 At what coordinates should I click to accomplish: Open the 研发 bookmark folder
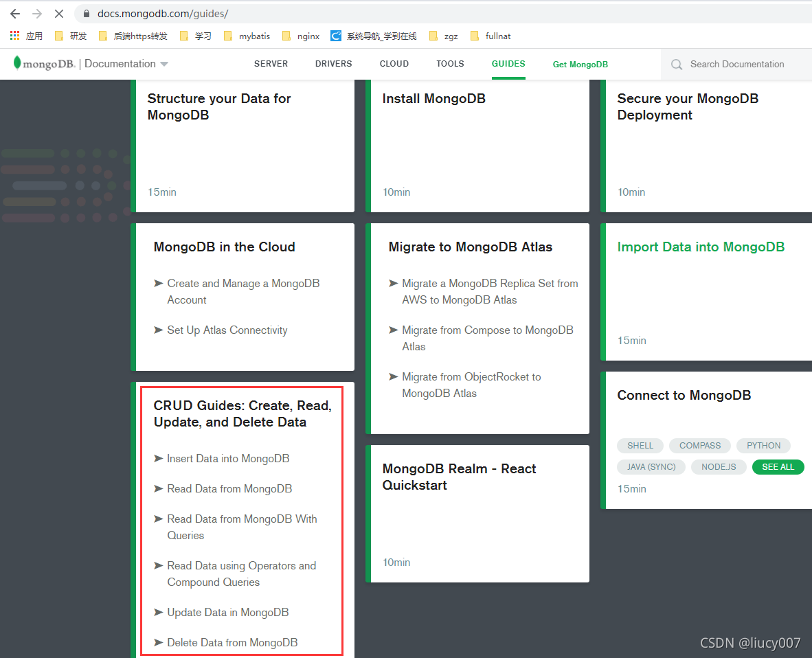point(71,36)
